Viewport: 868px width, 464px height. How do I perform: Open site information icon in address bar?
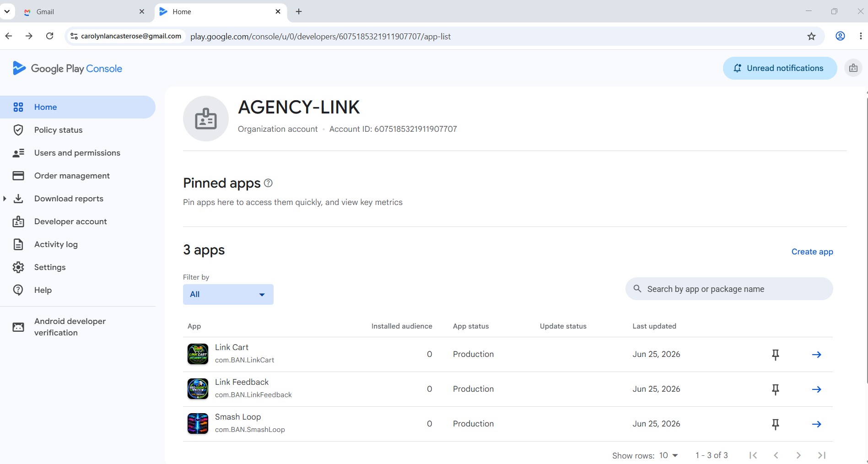click(74, 36)
